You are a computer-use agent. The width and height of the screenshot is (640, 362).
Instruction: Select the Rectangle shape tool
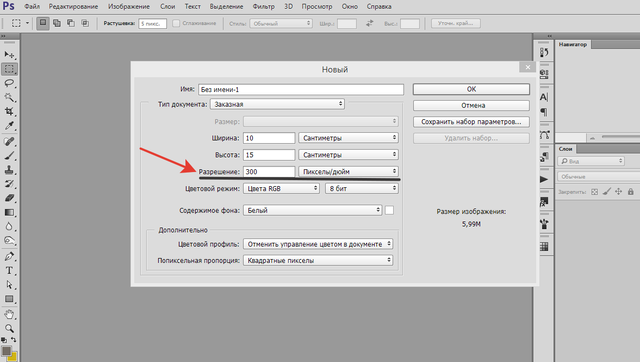[x=9, y=299]
